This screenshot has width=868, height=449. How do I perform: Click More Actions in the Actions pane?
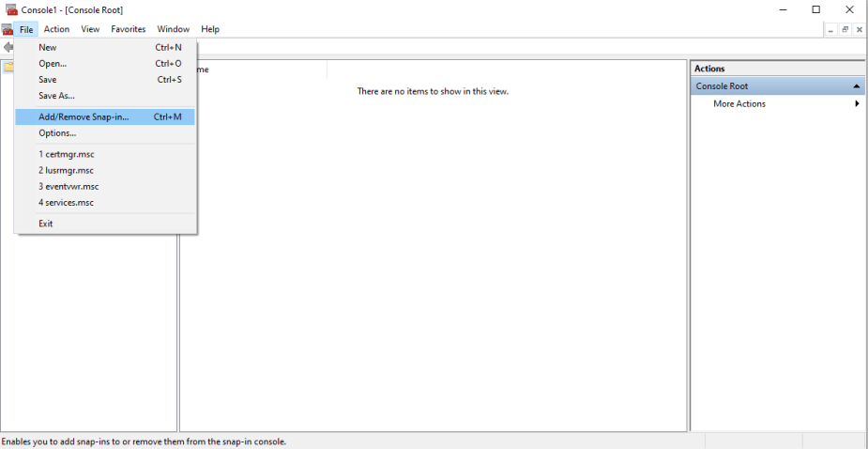[x=739, y=103]
